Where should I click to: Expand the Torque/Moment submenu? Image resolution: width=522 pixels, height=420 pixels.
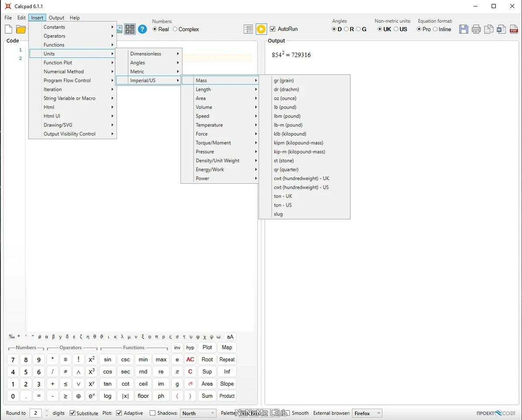coord(220,143)
